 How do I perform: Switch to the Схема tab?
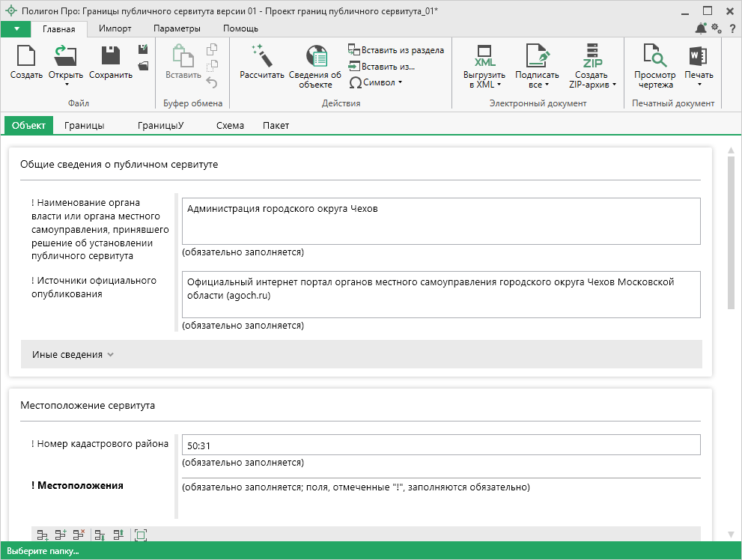point(230,125)
